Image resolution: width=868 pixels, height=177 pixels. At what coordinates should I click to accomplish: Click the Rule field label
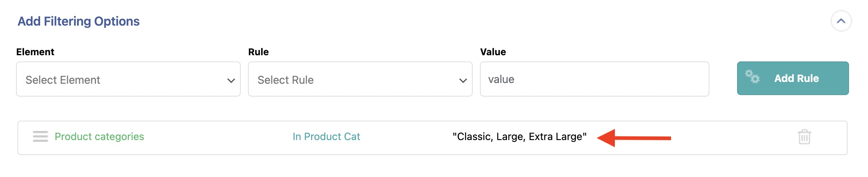point(258,52)
